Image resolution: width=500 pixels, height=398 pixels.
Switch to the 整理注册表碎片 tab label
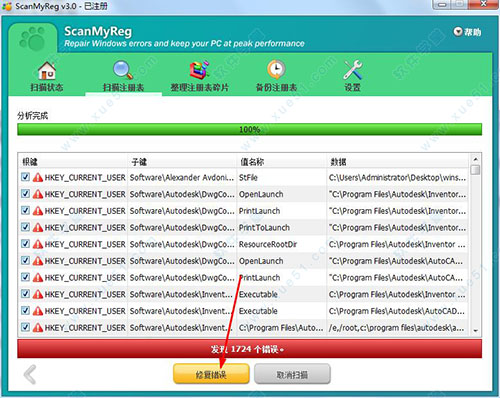click(x=200, y=88)
